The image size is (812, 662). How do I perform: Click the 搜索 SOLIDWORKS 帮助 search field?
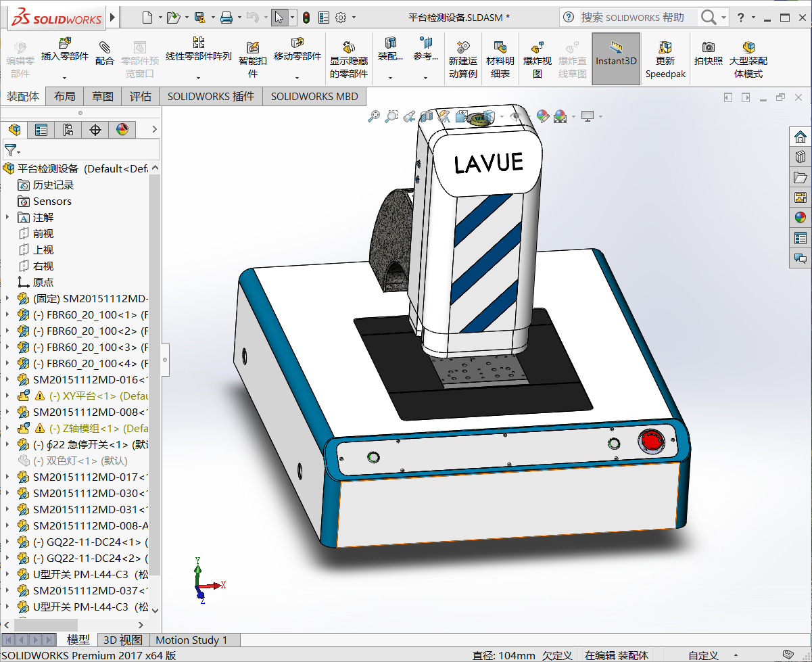click(633, 18)
